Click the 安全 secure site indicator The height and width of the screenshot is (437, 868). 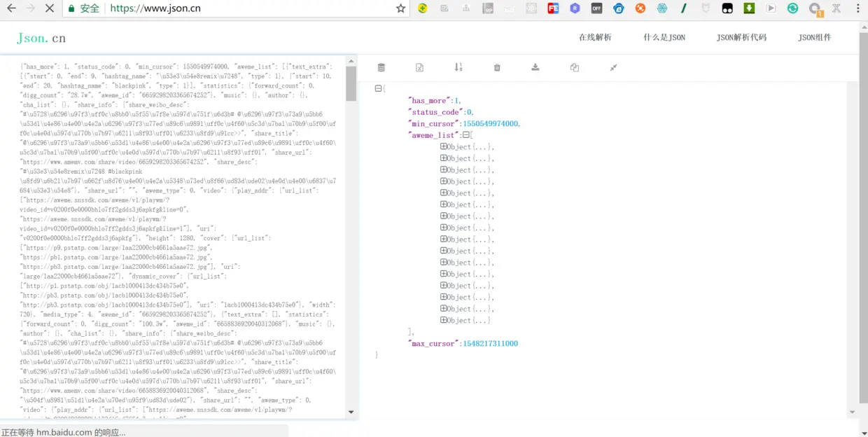pyautogui.click(x=84, y=8)
